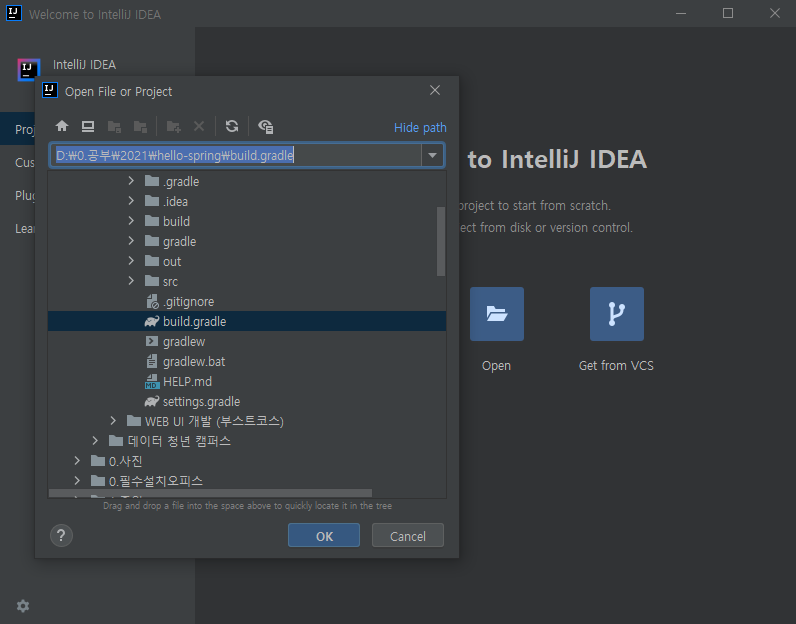Expand the .gradle folder
796x624 pixels.
tap(131, 181)
